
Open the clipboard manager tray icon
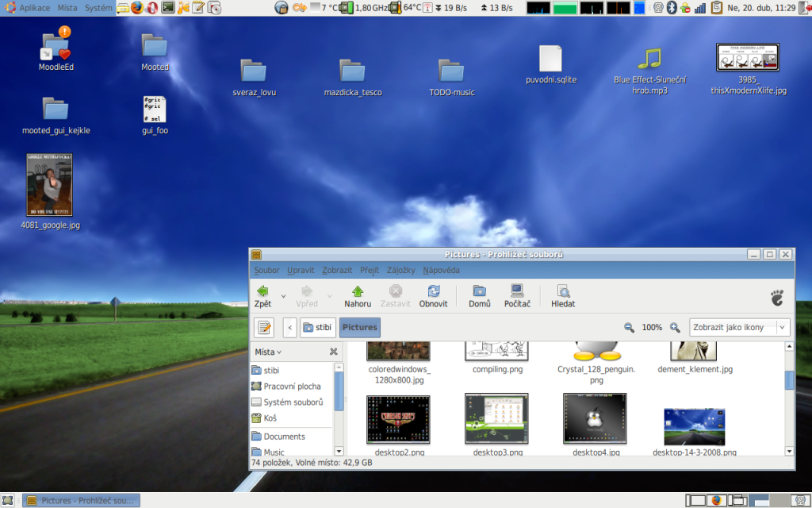716,7
